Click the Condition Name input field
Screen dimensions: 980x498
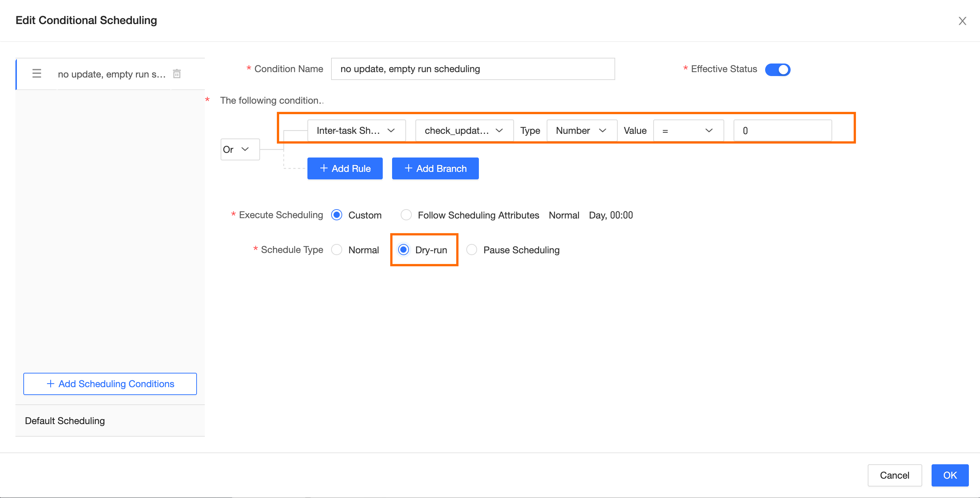472,69
